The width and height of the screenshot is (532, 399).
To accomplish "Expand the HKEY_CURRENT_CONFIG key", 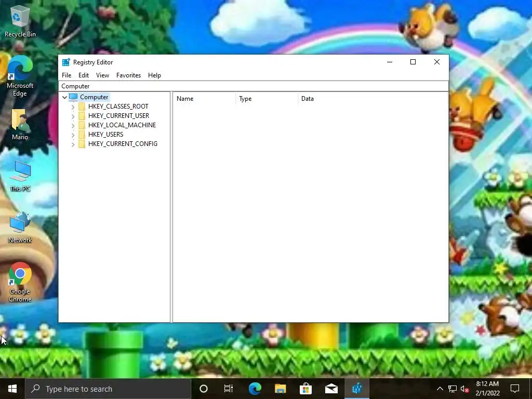I will 73,144.
